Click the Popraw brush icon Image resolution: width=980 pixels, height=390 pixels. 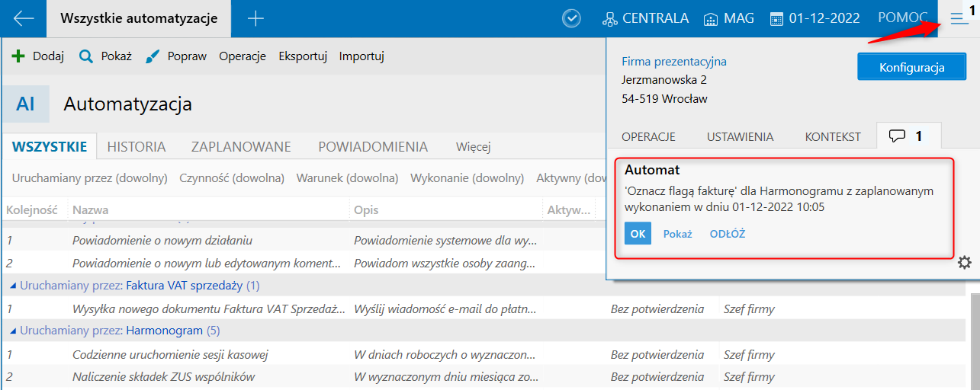coord(153,56)
